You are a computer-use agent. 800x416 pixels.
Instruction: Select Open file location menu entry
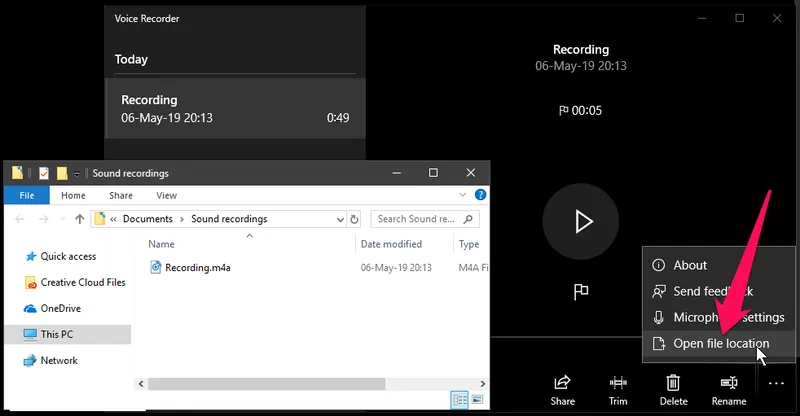click(x=720, y=344)
